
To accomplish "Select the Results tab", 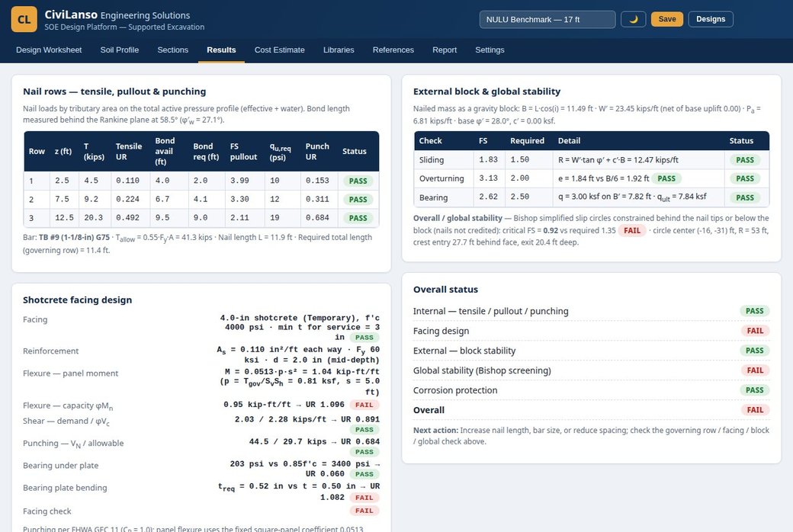I will pyautogui.click(x=222, y=50).
